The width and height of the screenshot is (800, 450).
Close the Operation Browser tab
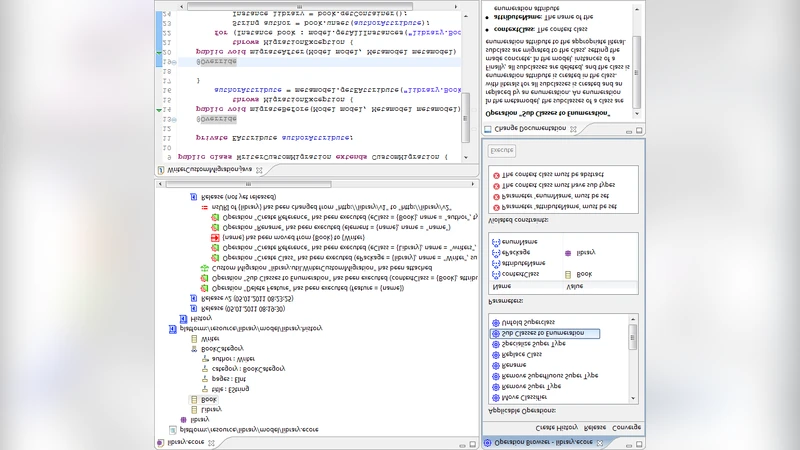pos(600,442)
